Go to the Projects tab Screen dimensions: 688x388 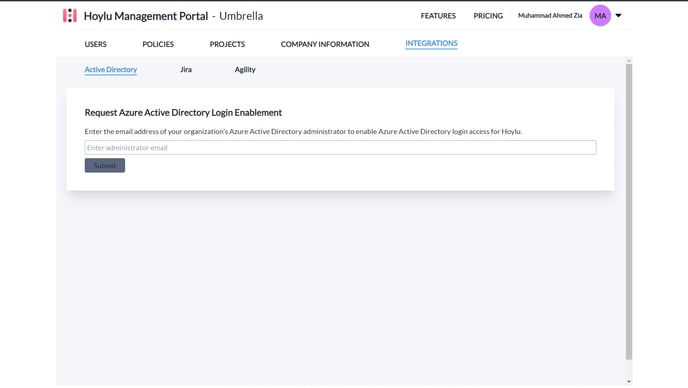[227, 44]
